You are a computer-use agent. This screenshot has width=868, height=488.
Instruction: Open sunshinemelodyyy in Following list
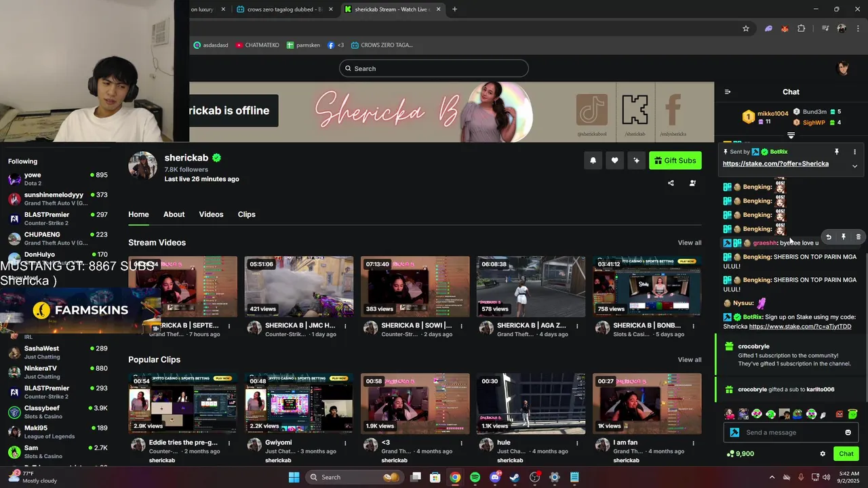pos(58,199)
